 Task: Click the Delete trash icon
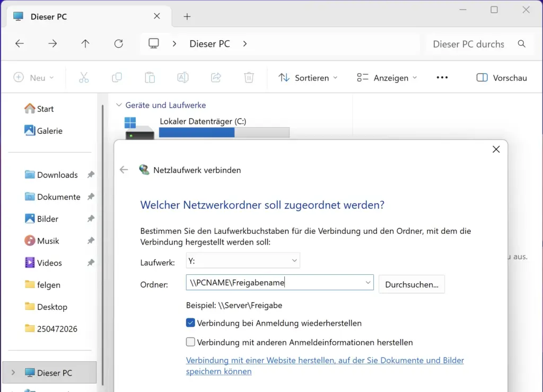tap(249, 77)
